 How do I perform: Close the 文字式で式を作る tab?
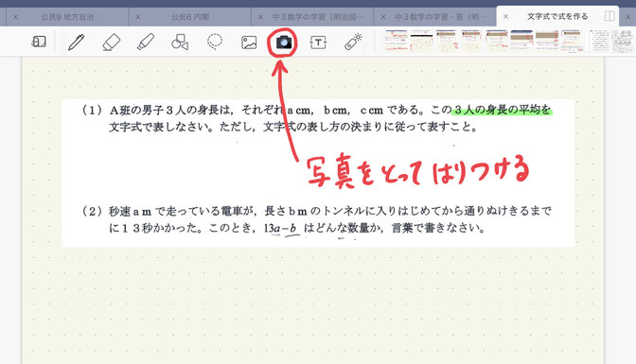click(505, 17)
